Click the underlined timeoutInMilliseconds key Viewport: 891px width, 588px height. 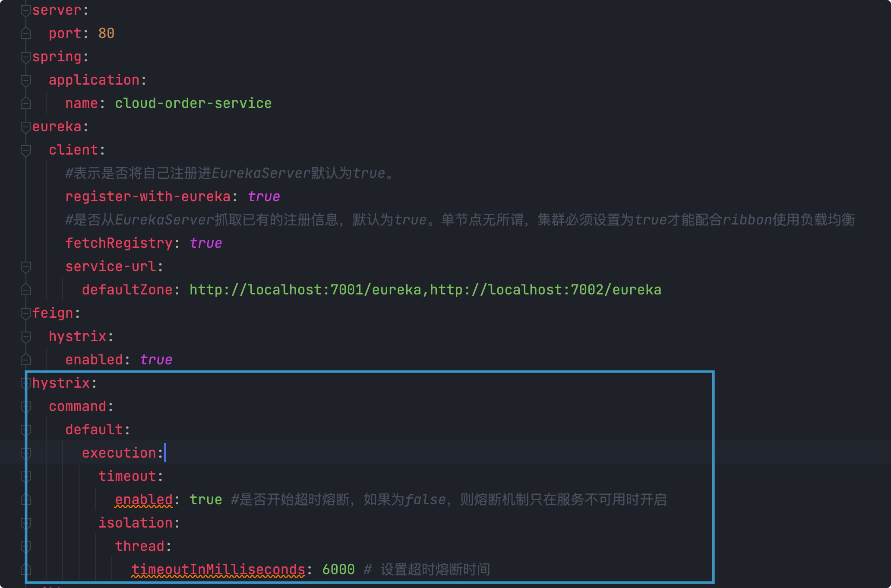click(218, 569)
